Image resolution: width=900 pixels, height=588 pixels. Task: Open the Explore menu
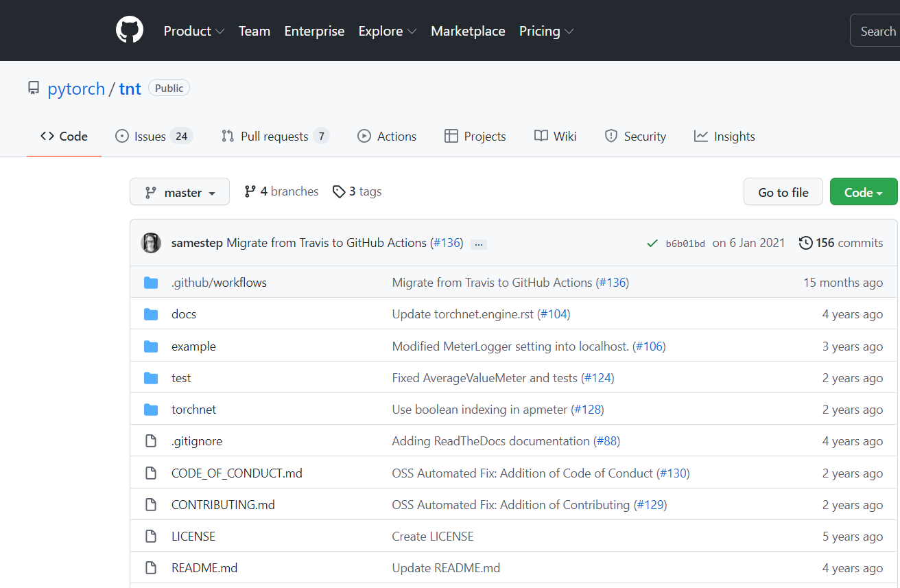(x=388, y=32)
